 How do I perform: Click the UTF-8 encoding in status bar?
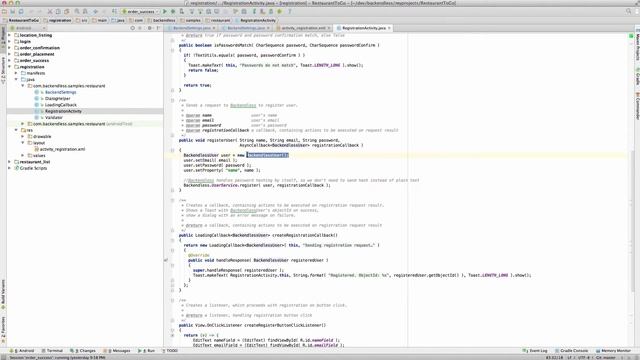584,358
